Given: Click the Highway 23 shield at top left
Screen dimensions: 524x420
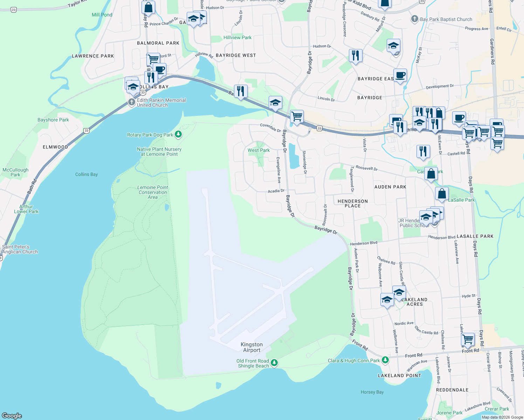Looking at the screenshot, I should coord(13,10).
